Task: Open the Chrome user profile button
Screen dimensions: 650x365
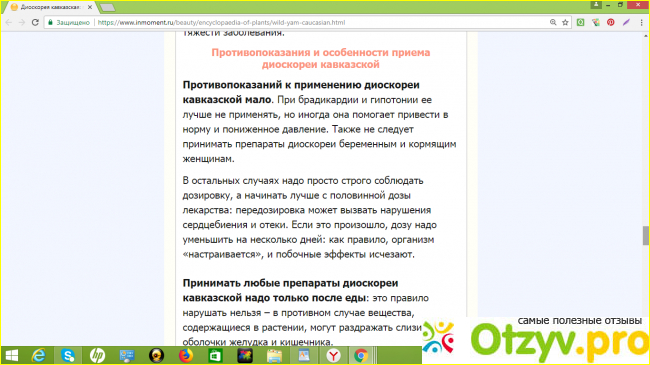Action: click(x=596, y=5)
